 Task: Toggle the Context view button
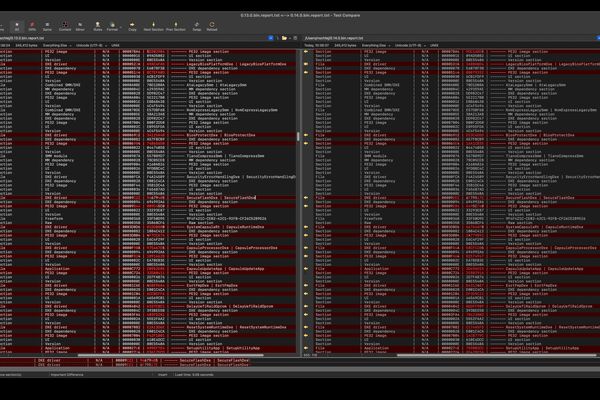65,26
